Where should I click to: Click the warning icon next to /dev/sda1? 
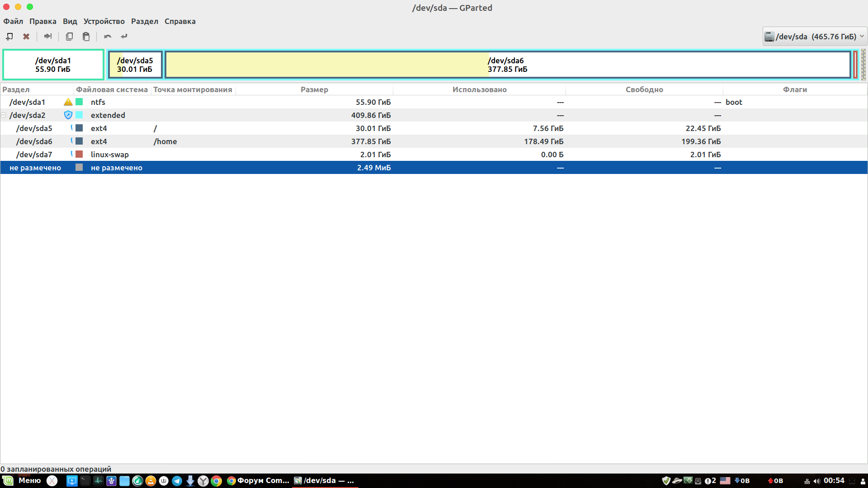click(x=68, y=102)
